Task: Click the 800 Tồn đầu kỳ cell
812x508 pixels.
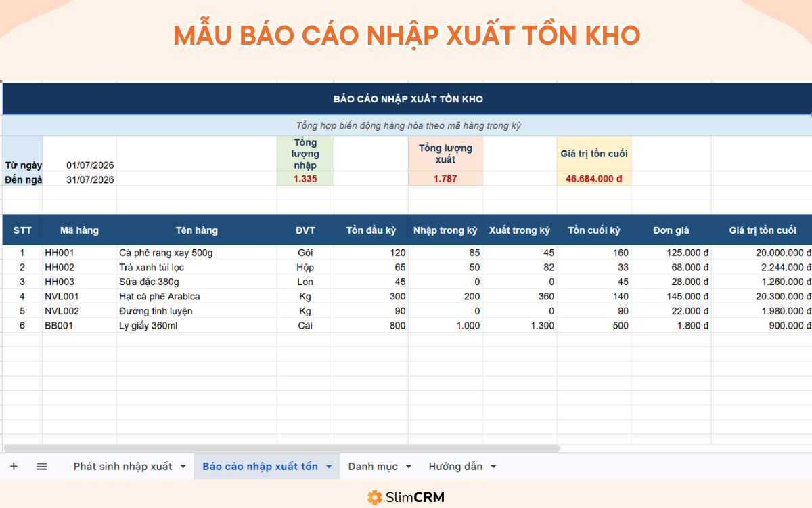Action: tap(371, 326)
